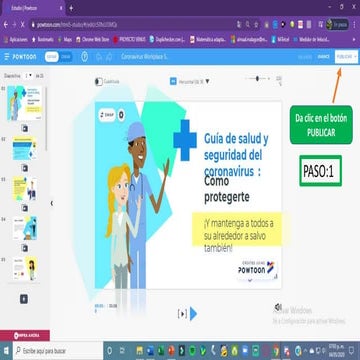Viewport: 360px width, 360px height.
Task: Open the character settings gear icon
Action: [121, 115]
